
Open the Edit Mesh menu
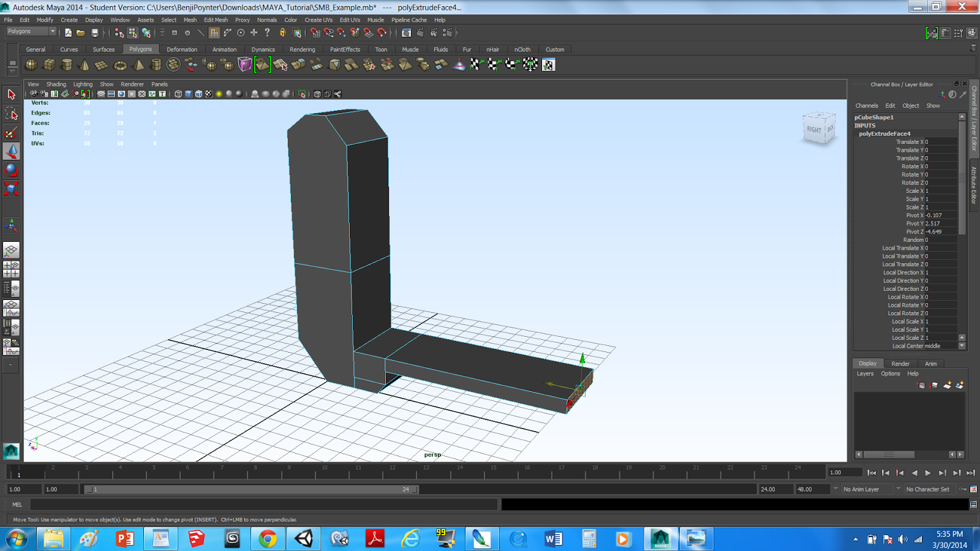pyautogui.click(x=216, y=20)
